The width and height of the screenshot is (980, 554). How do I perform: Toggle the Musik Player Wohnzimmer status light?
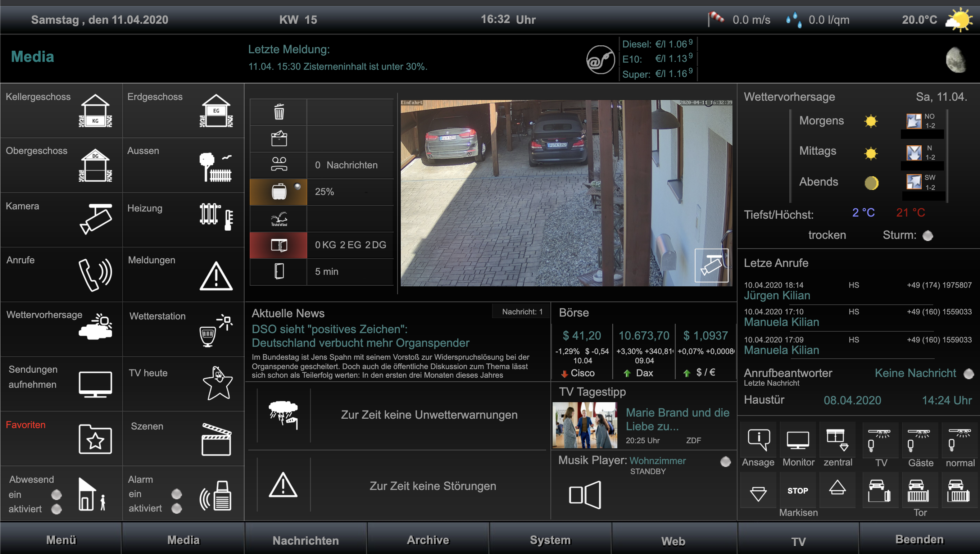coord(725,461)
